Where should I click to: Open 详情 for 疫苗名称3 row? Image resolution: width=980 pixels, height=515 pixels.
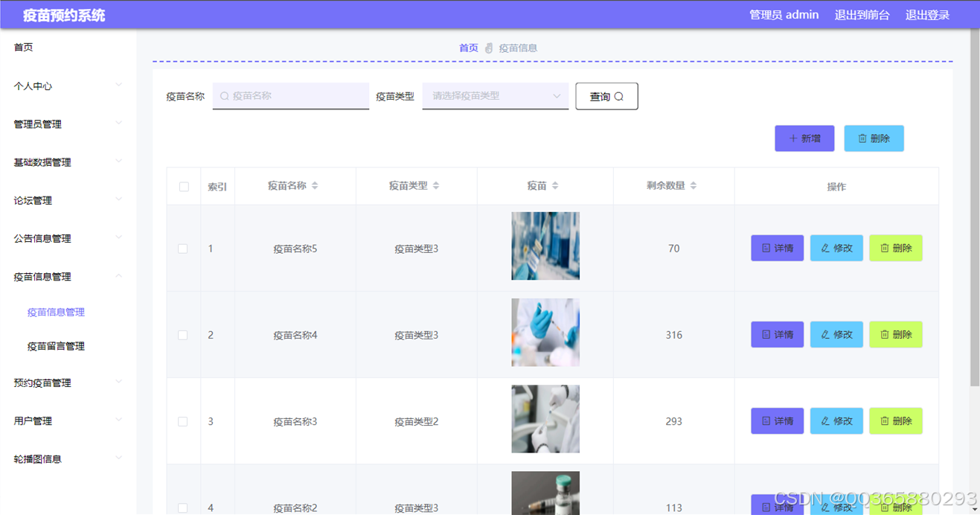[x=778, y=421]
